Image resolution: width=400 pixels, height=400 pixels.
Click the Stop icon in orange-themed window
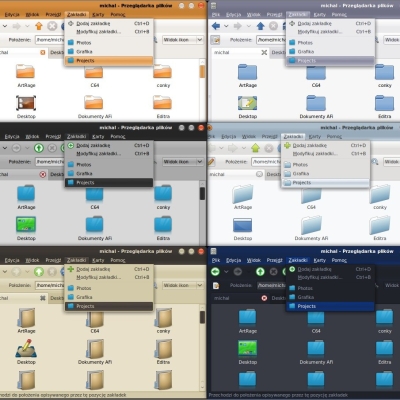click(52, 26)
